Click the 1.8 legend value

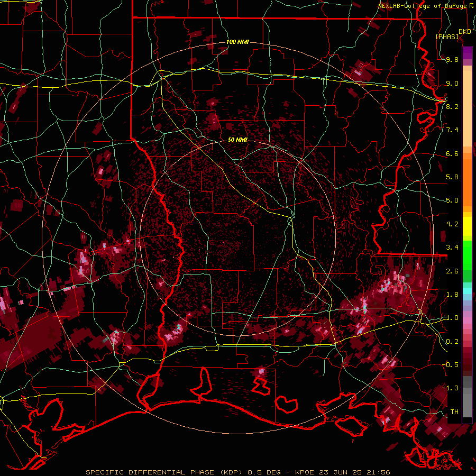pyautogui.click(x=452, y=295)
